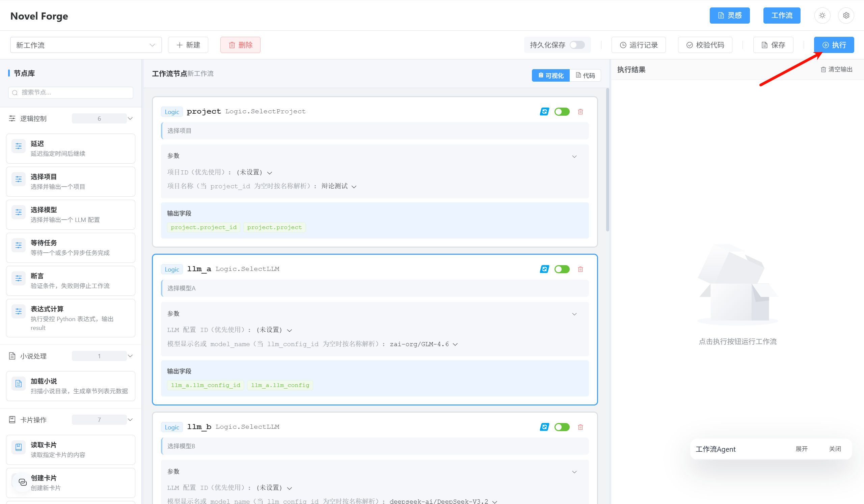Delete the llm_b node via trash icon
This screenshot has width=864, height=504.
[580, 427]
